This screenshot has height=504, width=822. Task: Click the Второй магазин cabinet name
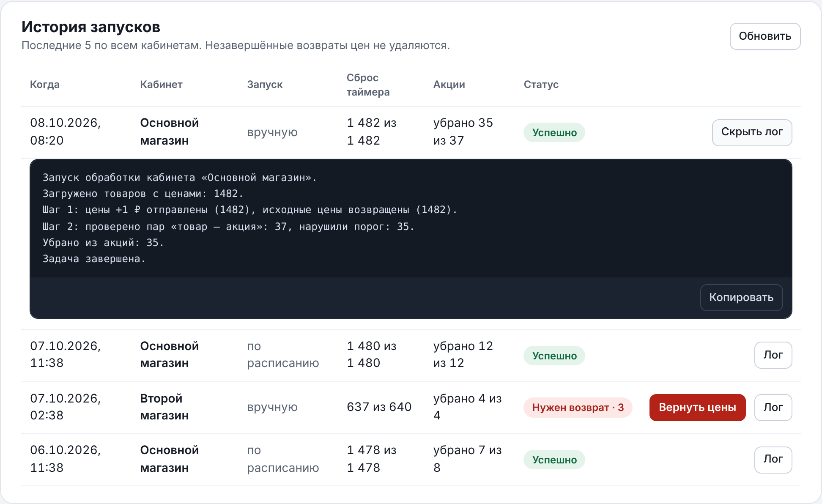coord(164,407)
